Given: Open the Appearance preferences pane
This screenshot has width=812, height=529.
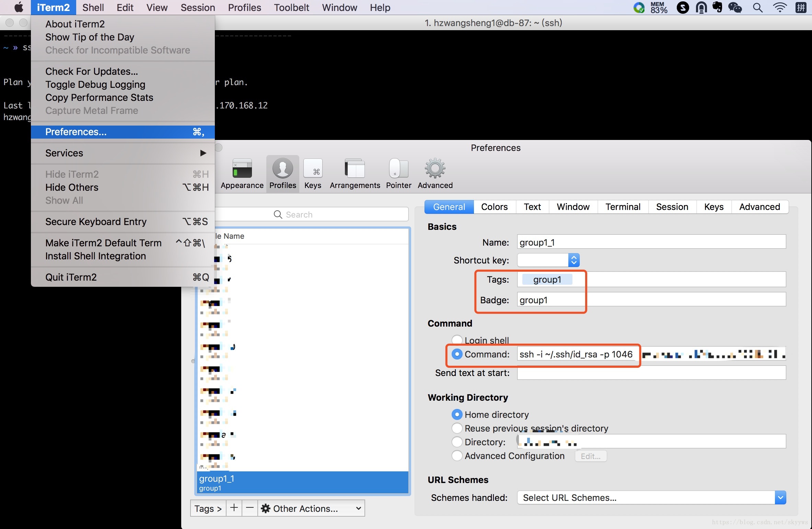Looking at the screenshot, I should [x=242, y=174].
